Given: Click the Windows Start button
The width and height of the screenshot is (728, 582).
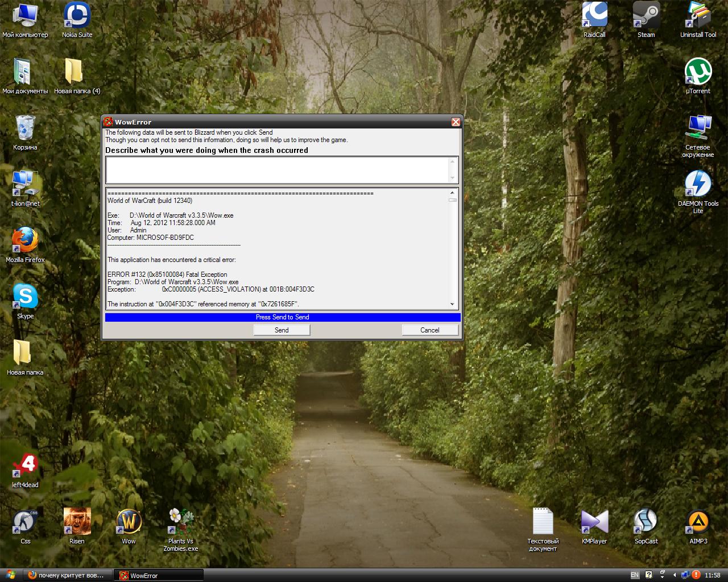Looking at the screenshot, I should pyautogui.click(x=11, y=575).
